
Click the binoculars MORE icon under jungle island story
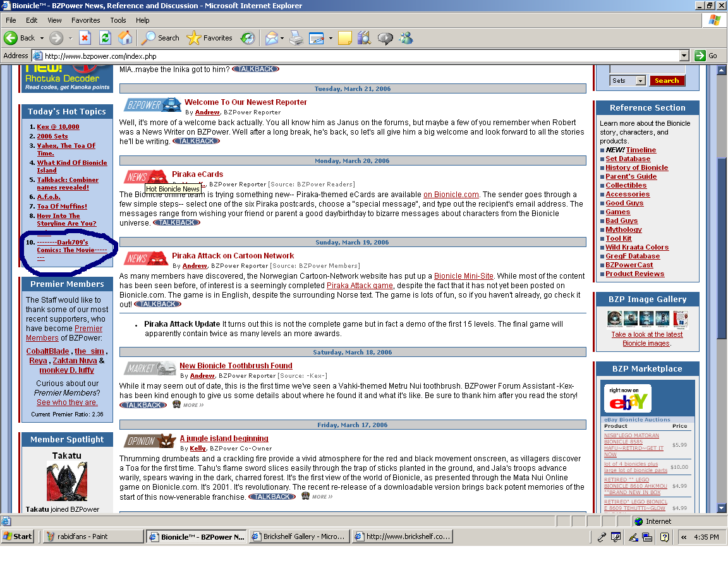(x=305, y=496)
